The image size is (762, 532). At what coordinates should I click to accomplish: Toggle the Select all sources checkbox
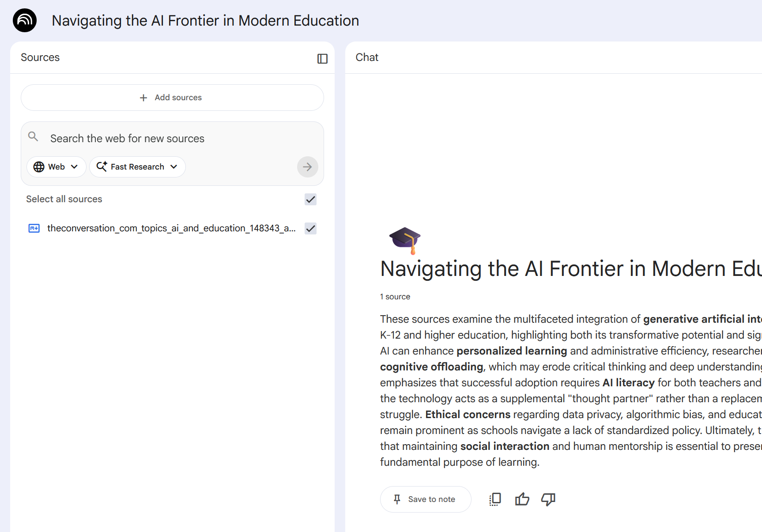(x=310, y=200)
